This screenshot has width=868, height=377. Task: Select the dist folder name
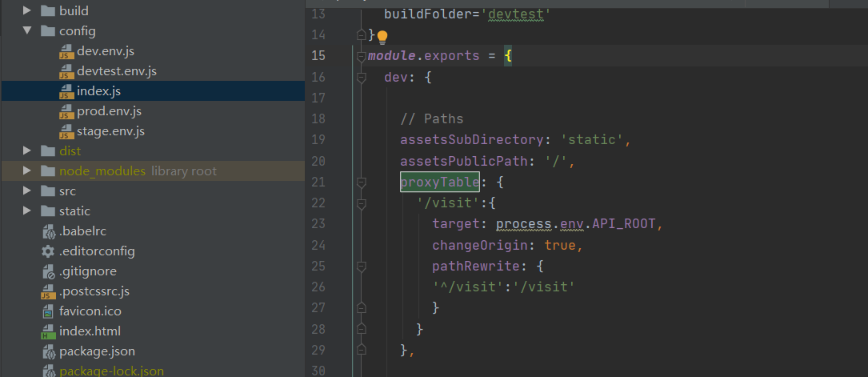70,150
